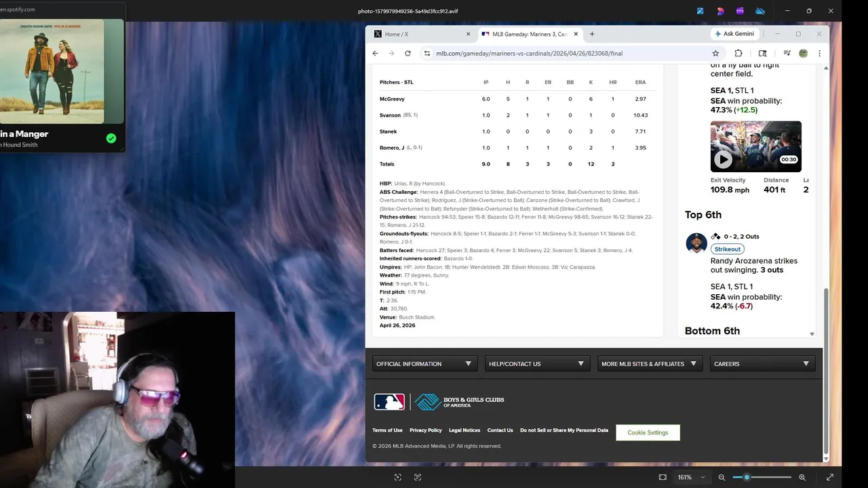Click the Strikeout badge under Top 6th
The image size is (868, 488).
click(727, 249)
